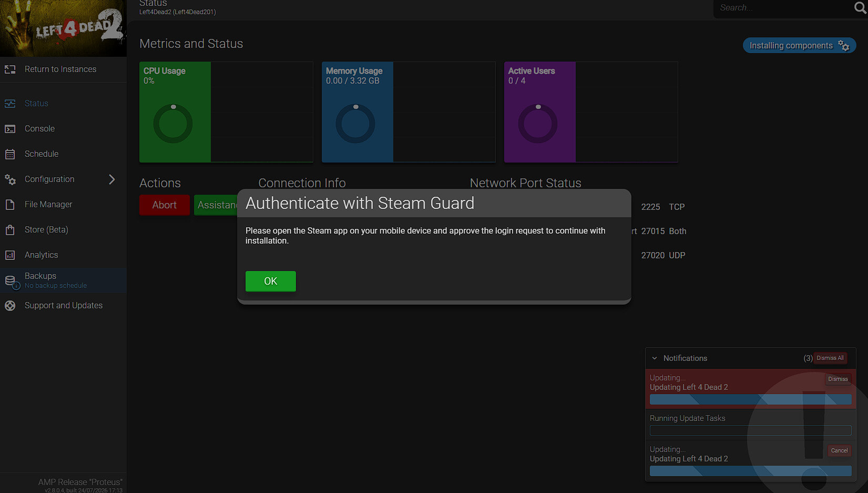Viewport: 868px width, 493px height.
Task: Click the Configuration gears icon
Action: [x=10, y=179]
